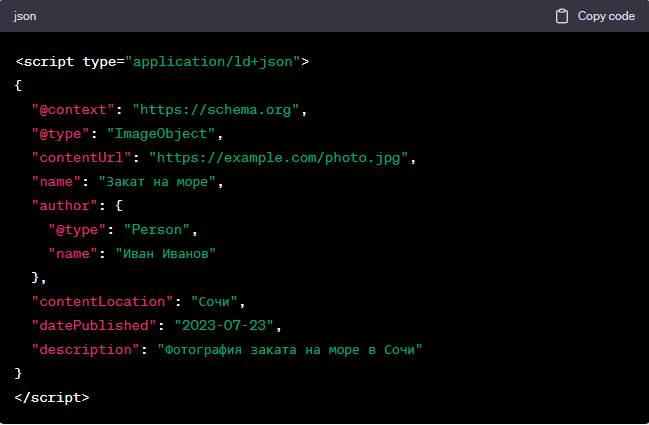This screenshot has width=649, height=425.
Task: Click the json language label
Action: (25, 16)
